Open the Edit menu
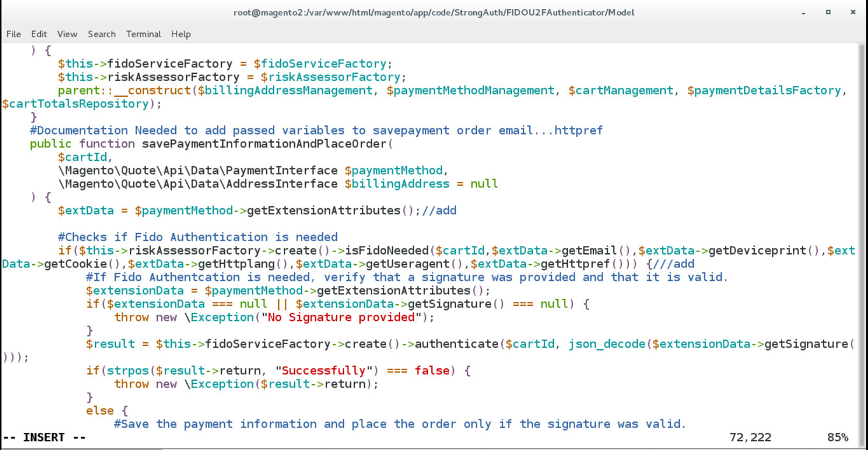Image resolution: width=868 pixels, height=450 pixels. [x=39, y=34]
